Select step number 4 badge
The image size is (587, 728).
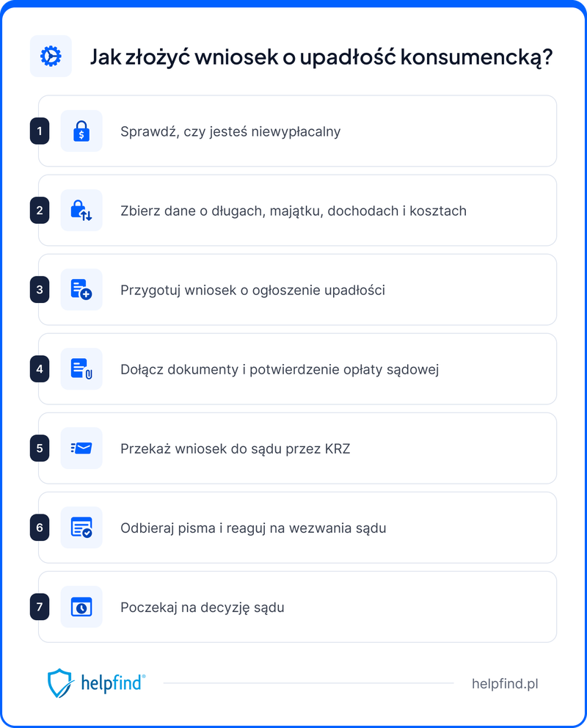tap(40, 369)
